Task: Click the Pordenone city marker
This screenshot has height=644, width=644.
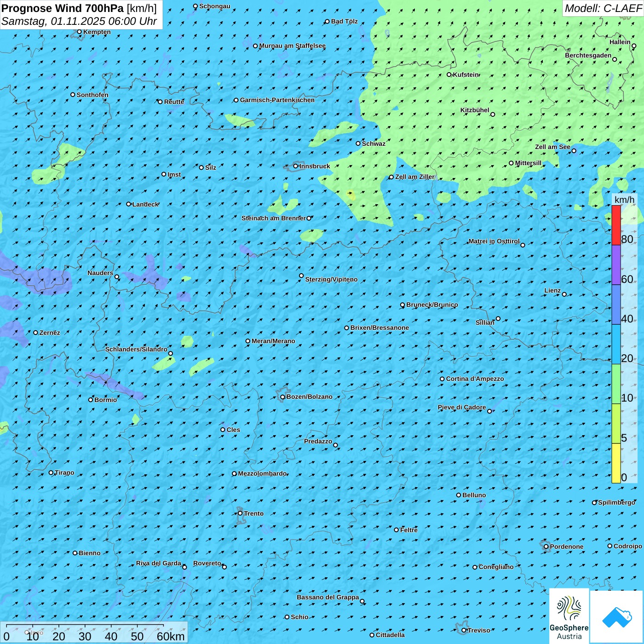Action: pyautogui.click(x=546, y=546)
